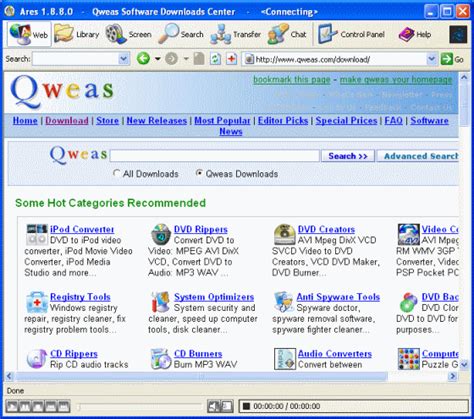Click the Refresh page icon
This screenshot has width=474, height=419.
pos(215,59)
